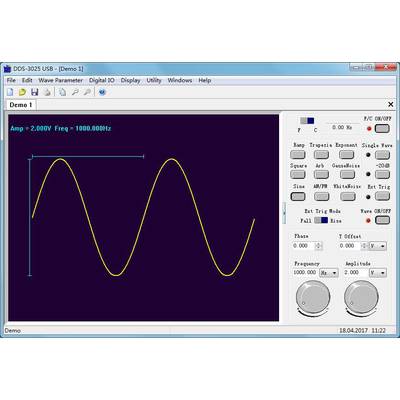This screenshot has width=400, height=400.
Task: Click the Phase input field
Action: 304,246
